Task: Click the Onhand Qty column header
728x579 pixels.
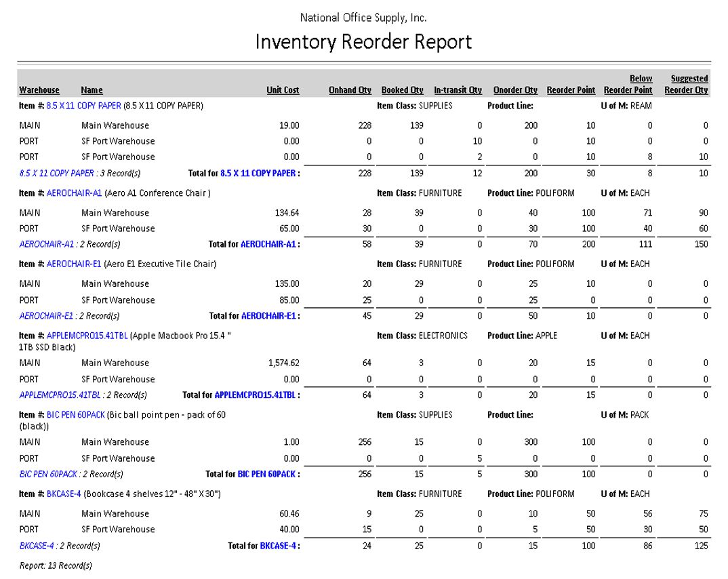Action: point(350,90)
